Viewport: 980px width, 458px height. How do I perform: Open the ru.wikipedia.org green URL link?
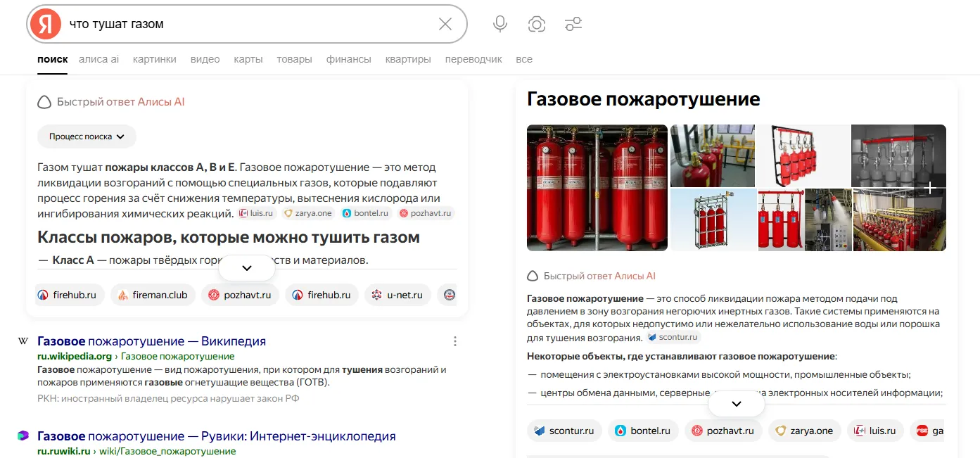[75, 356]
